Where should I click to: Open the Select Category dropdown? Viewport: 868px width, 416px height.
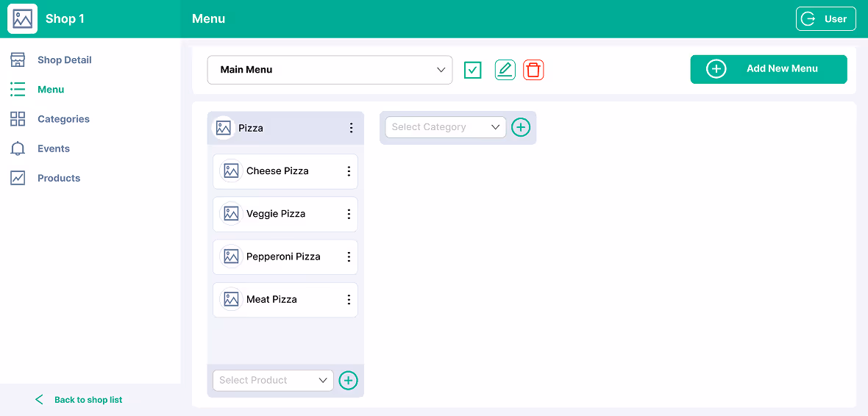(446, 127)
